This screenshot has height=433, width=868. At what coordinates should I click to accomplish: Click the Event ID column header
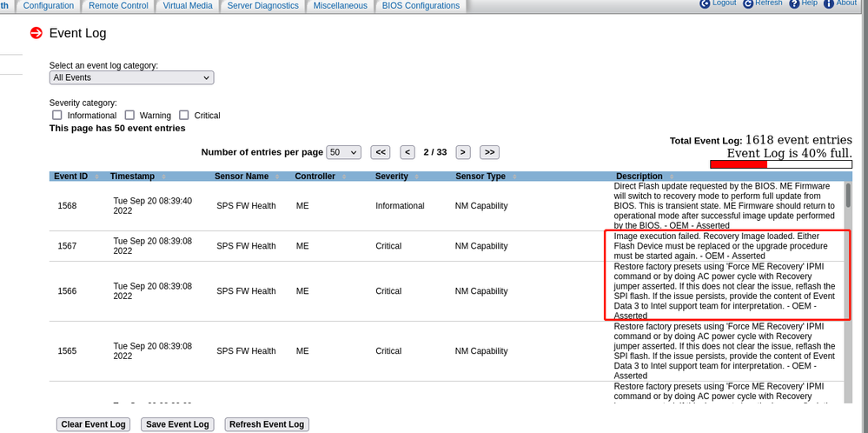click(x=70, y=177)
